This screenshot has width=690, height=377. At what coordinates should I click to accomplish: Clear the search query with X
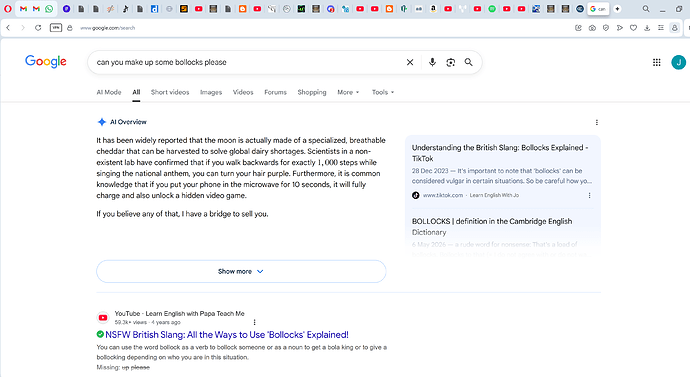click(410, 62)
